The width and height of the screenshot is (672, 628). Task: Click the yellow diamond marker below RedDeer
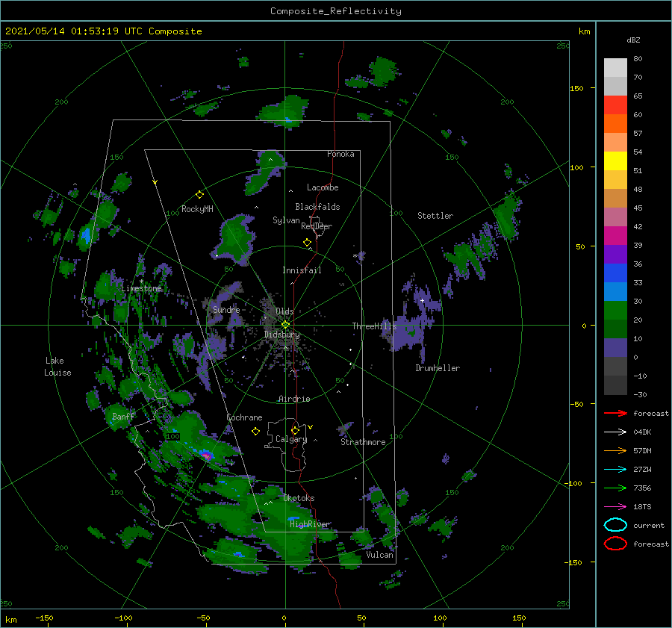tap(307, 243)
